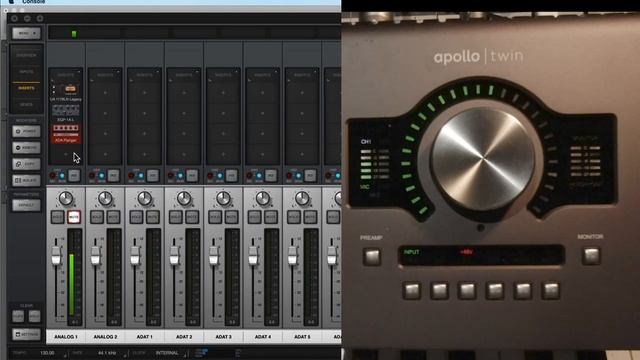Add plugin to ADAT 5 fourth insert slot
This screenshot has width=640, height=360.
[x=302, y=154]
